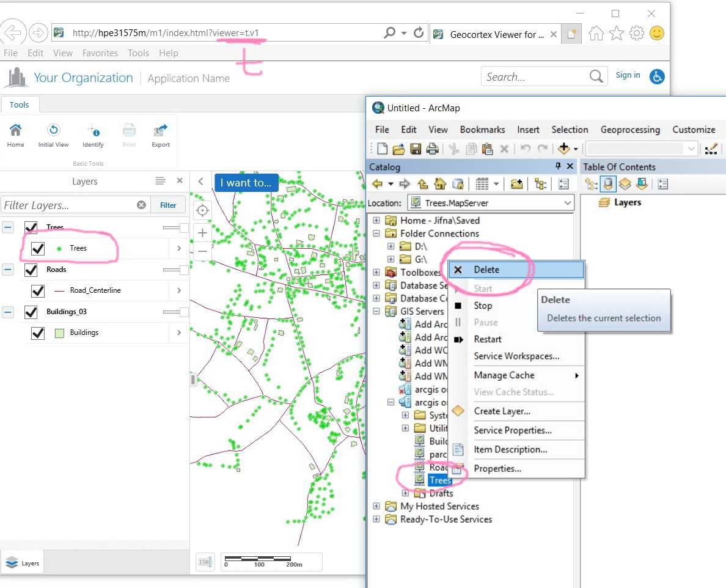Uncheck the Trees group layer checkbox
This screenshot has height=588, width=726.
point(31,227)
